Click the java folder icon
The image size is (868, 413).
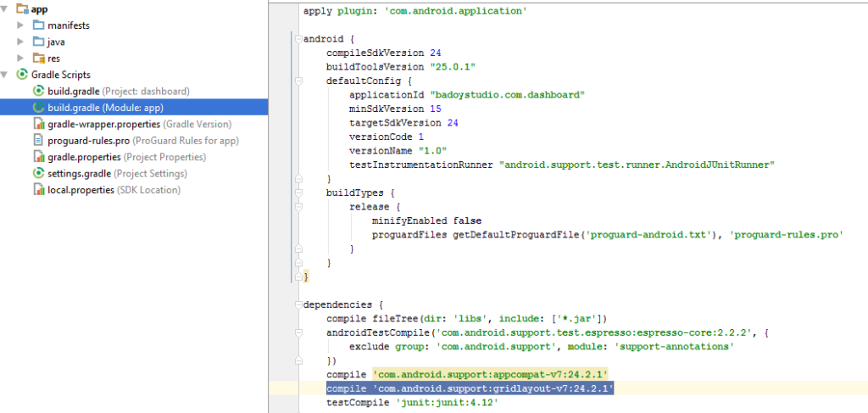click(x=38, y=42)
